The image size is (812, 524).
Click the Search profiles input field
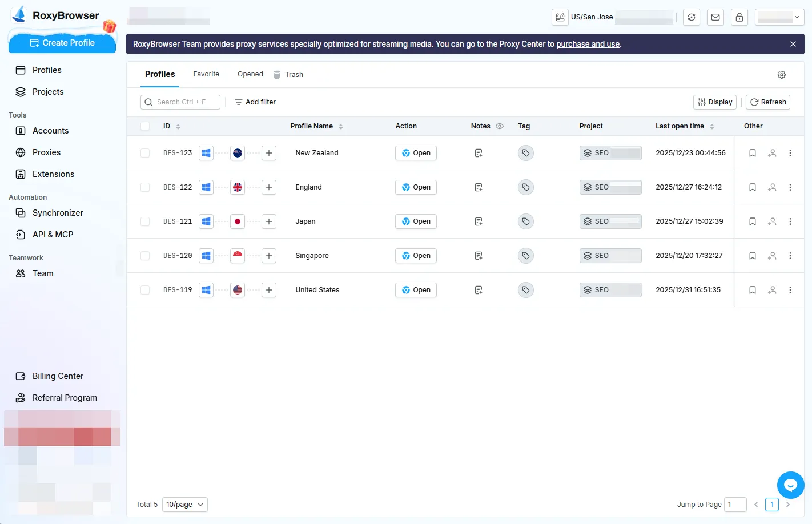tap(180, 102)
